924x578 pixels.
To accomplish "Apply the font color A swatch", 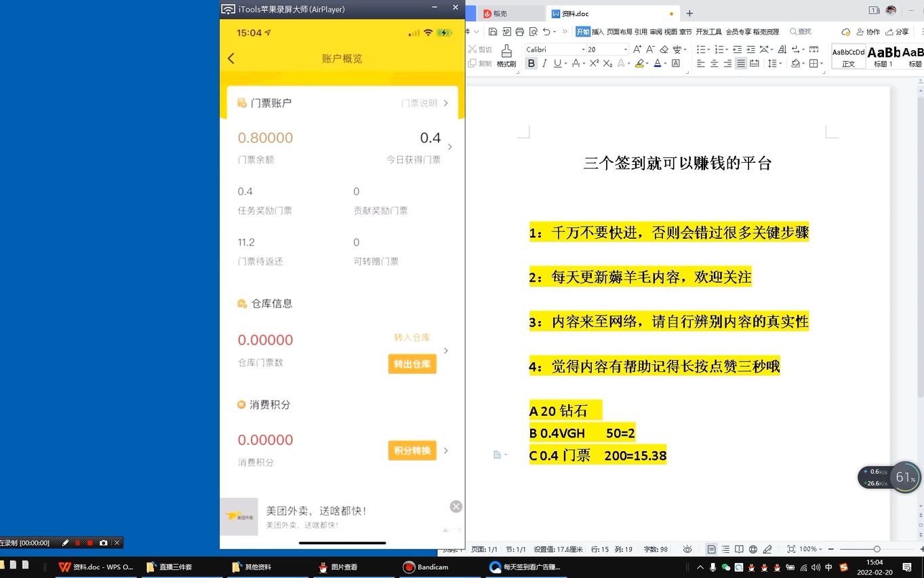I will pos(657,63).
